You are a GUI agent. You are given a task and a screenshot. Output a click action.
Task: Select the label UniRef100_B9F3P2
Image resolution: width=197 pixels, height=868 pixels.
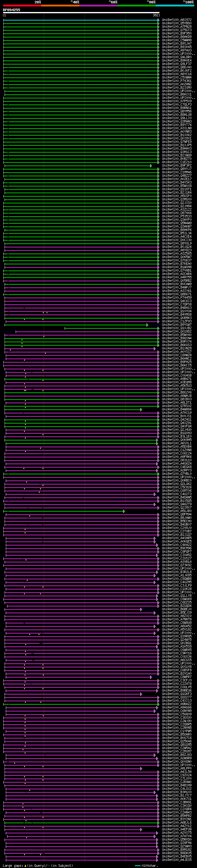177,165
